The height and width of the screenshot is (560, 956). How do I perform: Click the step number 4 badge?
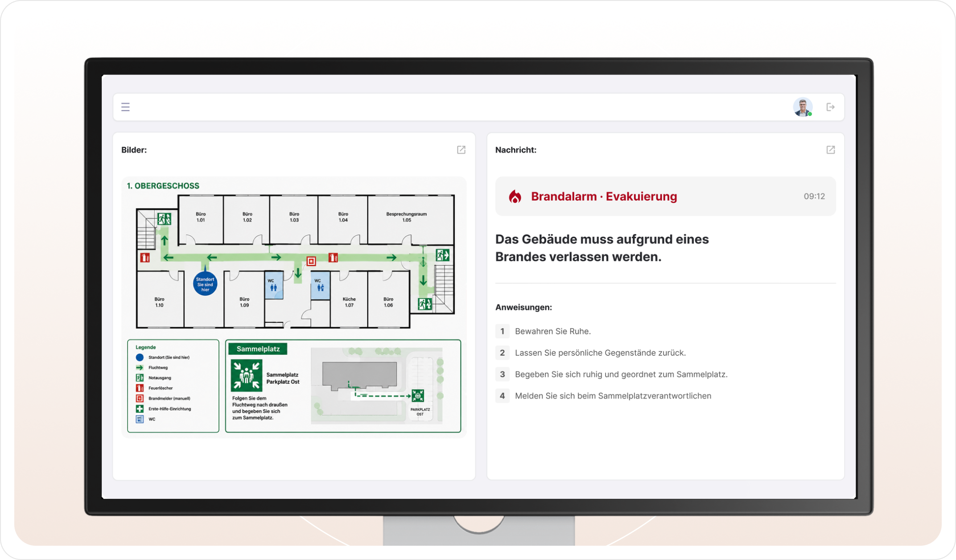click(502, 395)
